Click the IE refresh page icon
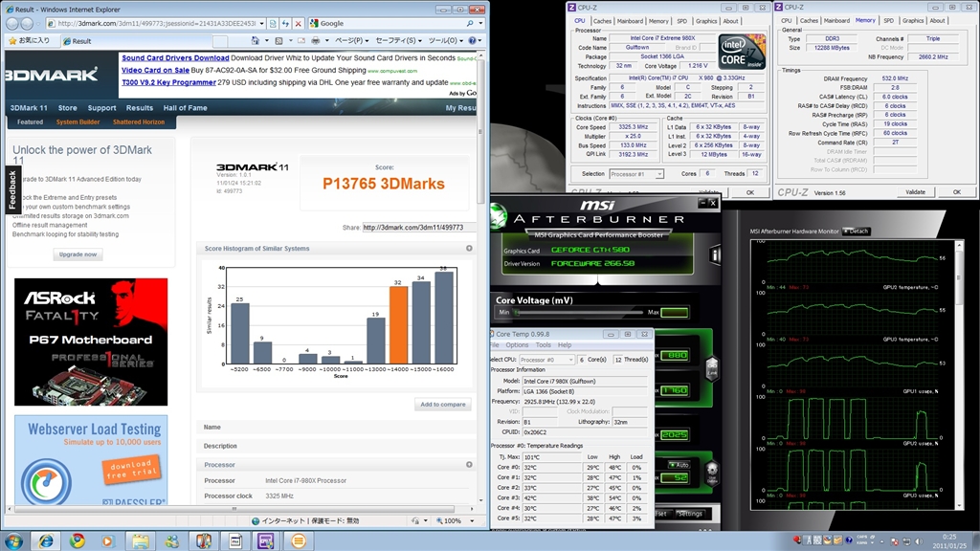The image size is (980, 551). click(x=287, y=23)
